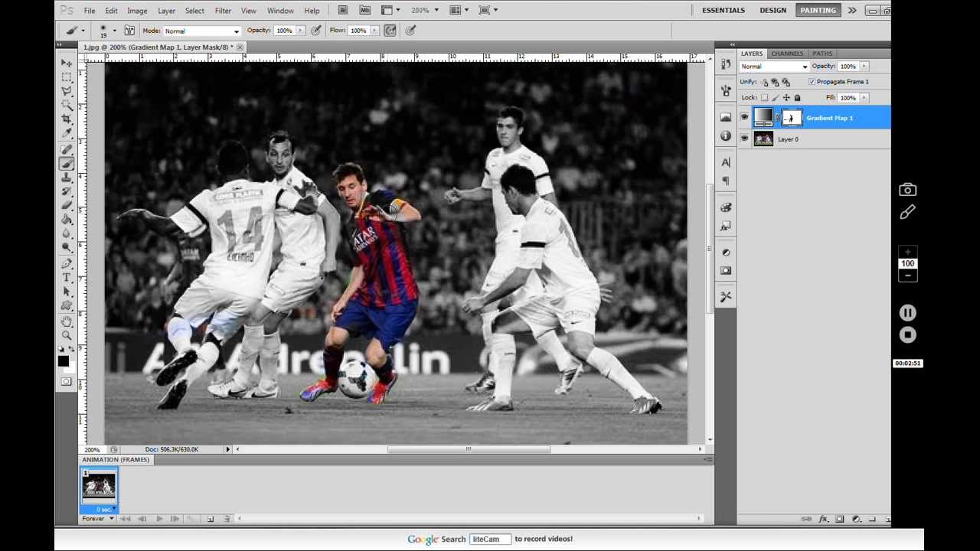This screenshot has width=980, height=551.
Task: Click the Google search field containing liteCam
Action: (x=489, y=539)
